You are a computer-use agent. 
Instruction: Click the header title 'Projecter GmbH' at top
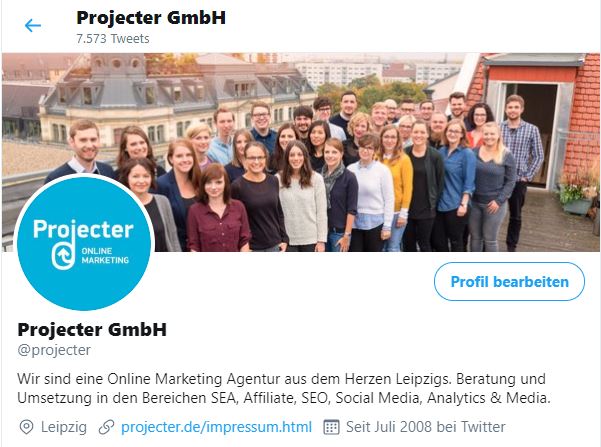point(151,18)
